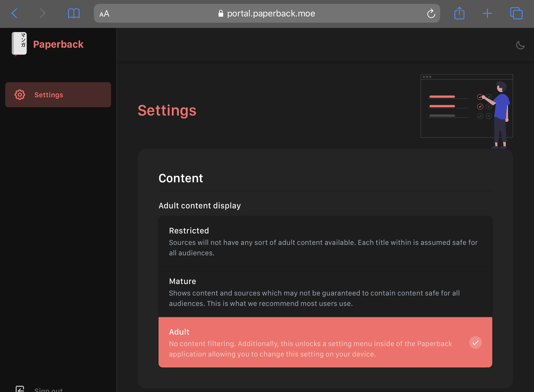Click the portal.paperback.moe address field
Screen dimensions: 534x392
coord(267,13)
